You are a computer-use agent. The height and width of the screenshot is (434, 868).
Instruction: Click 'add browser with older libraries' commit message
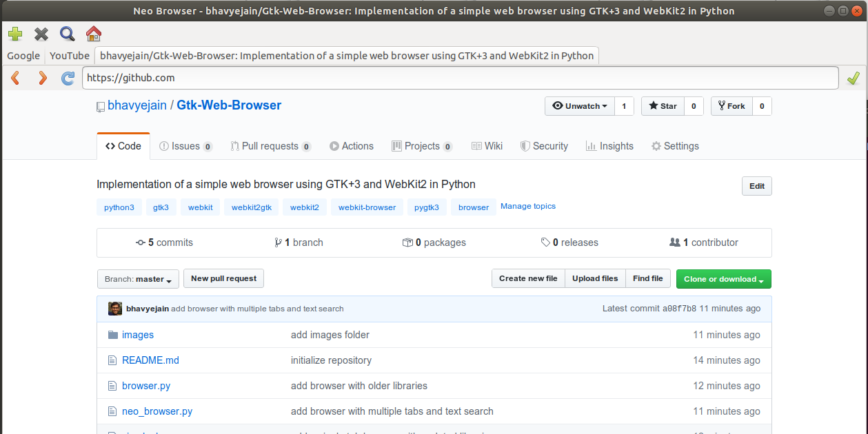pyautogui.click(x=359, y=386)
